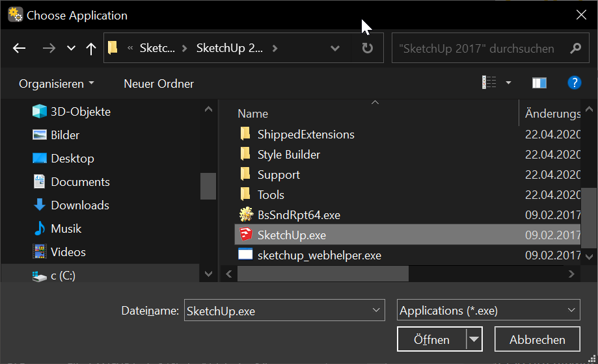Expand chevron after SketchUp 2... breadcrumb
This screenshot has width=598, height=364.
coord(275,48)
